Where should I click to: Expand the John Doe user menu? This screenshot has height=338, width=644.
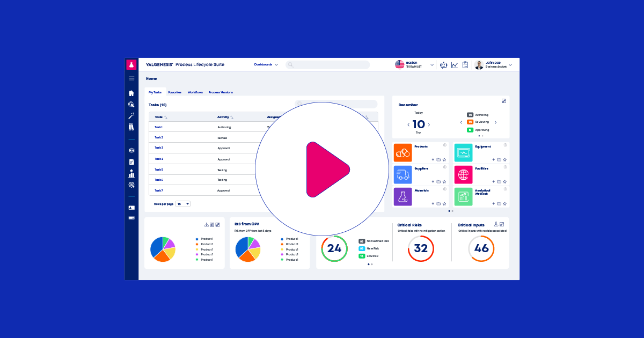(510, 65)
